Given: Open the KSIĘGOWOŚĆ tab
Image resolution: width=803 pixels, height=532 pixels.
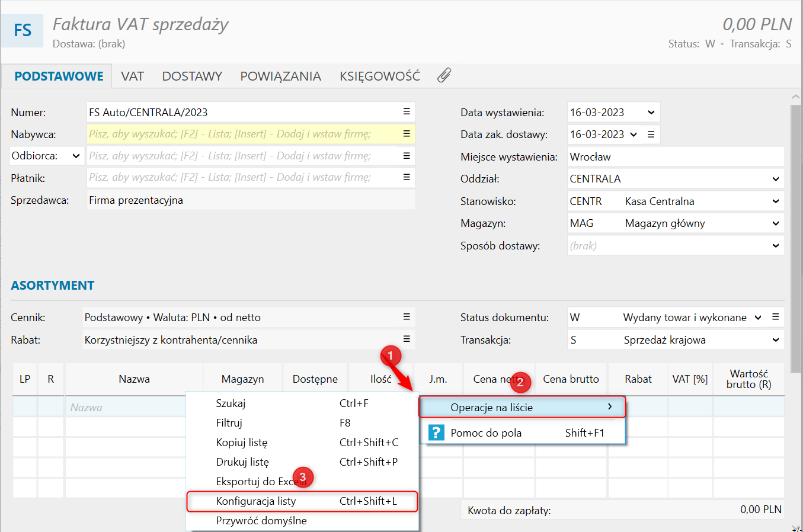Looking at the screenshot, I should click(x=379, y=76).
